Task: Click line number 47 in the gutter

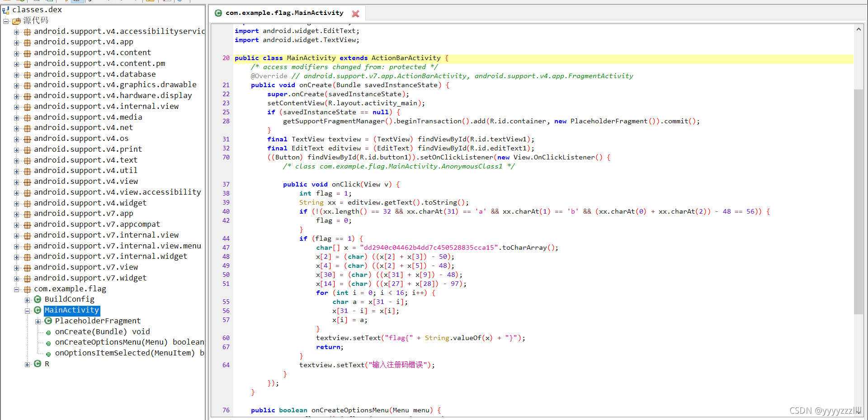Action: 226,248
